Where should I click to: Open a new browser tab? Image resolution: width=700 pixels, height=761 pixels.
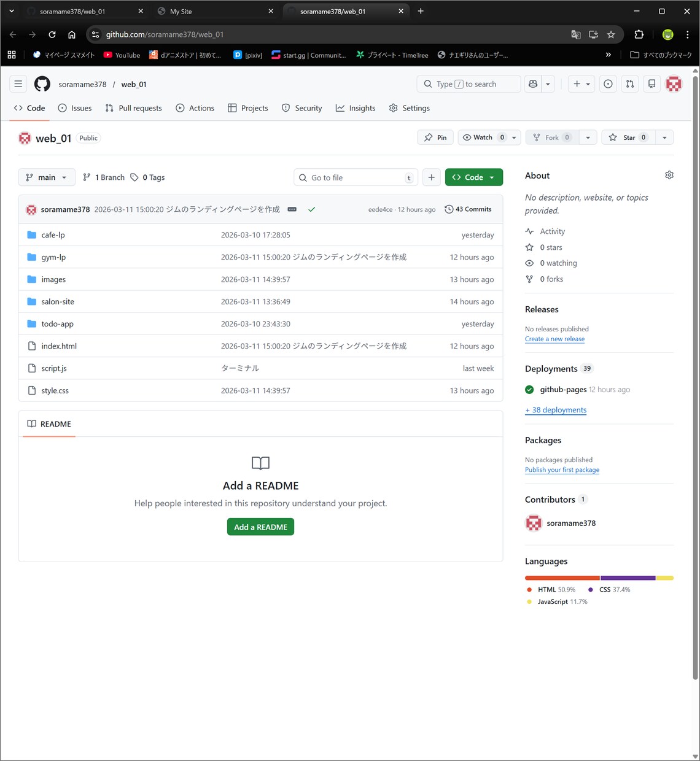point(421,11)
